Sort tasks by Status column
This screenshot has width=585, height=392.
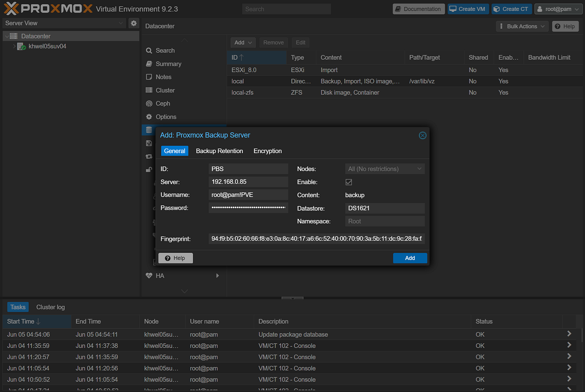516,321
